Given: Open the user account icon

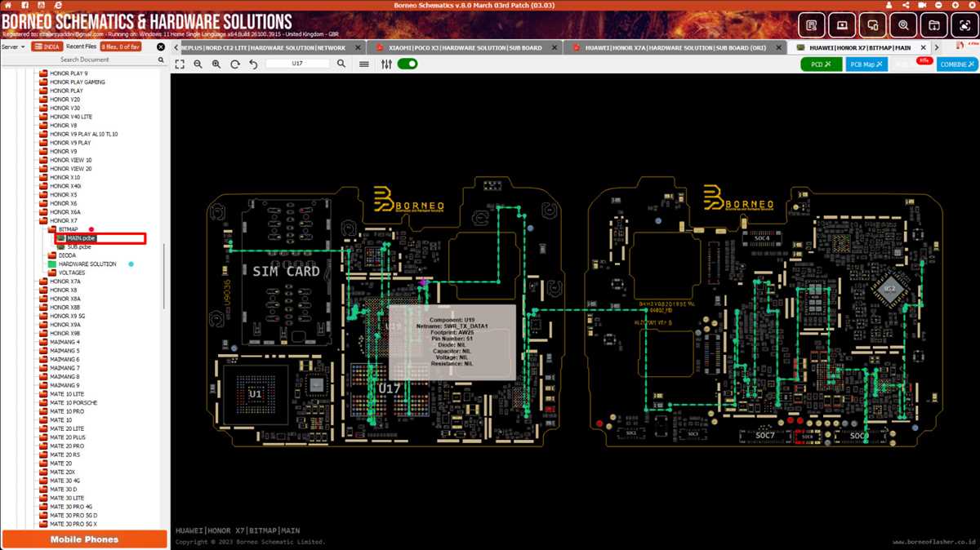Looking at the screenshot, I should pos(889,5).
